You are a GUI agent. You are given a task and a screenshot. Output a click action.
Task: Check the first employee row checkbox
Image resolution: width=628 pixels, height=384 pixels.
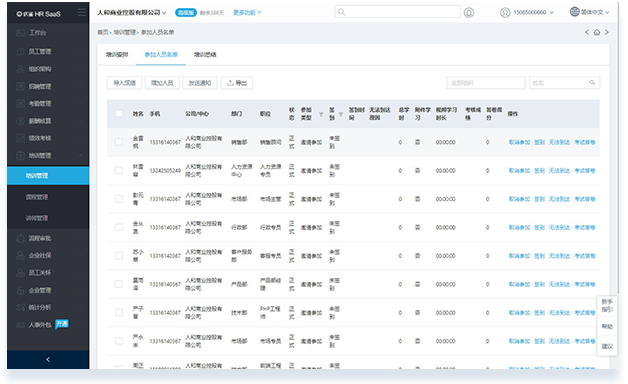coord(119,142)
